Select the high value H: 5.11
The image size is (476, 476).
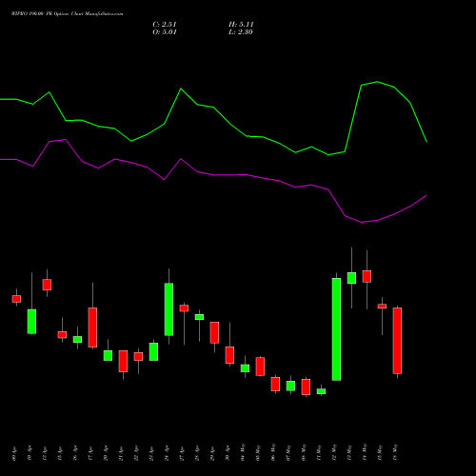[x=241, y=25]
